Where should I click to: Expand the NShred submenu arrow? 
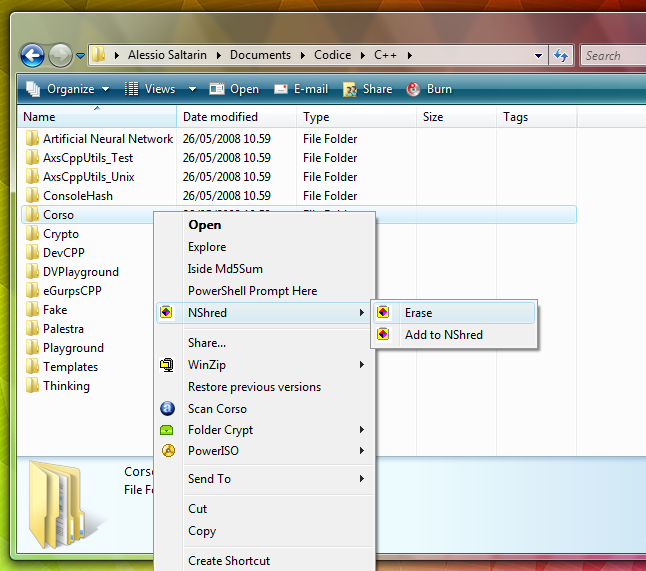coord(362,313)
